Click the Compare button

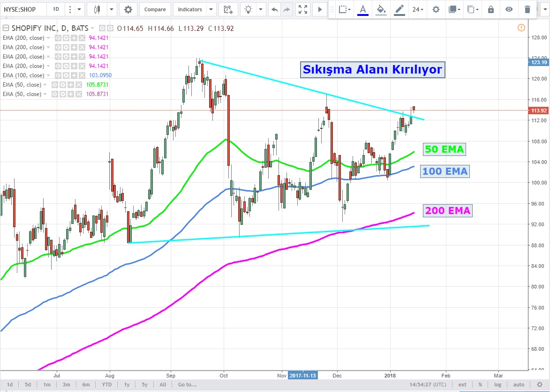(x=155, y=9)
